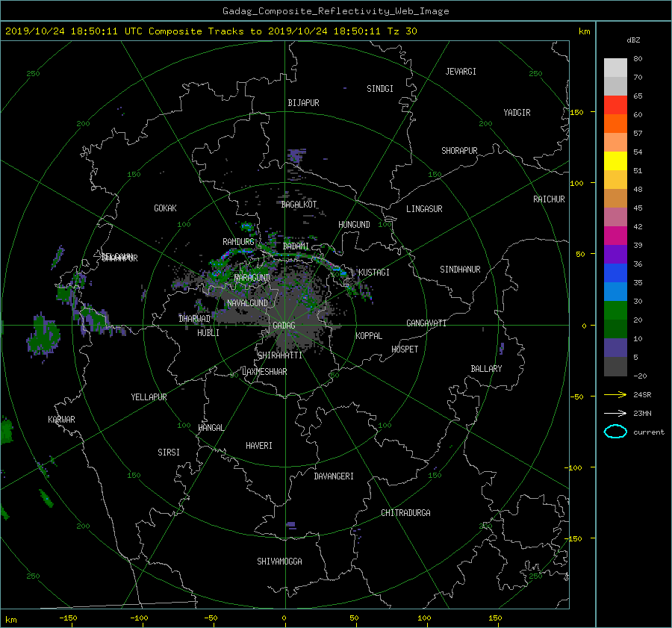Click the DAVANGERI city label
This screenshot has height=628, width=672.
click(x=334, y=476)
